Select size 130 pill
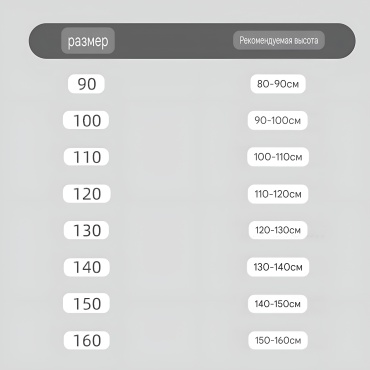This screenshot has height=370, width=370. pos(86,230)
